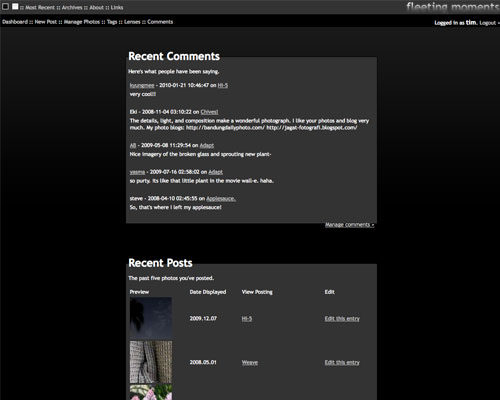The width and height of the screenshot is (500, 400).
Task: Go to the Archives page
Action: pyautogui.click(x=72, y=7)
